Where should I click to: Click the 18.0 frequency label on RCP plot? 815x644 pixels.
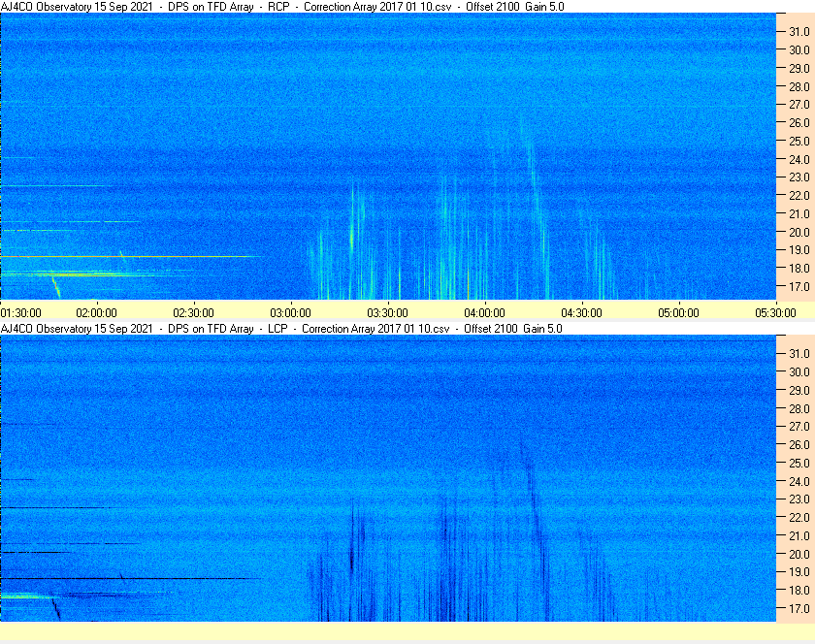[x=799, y=269]
